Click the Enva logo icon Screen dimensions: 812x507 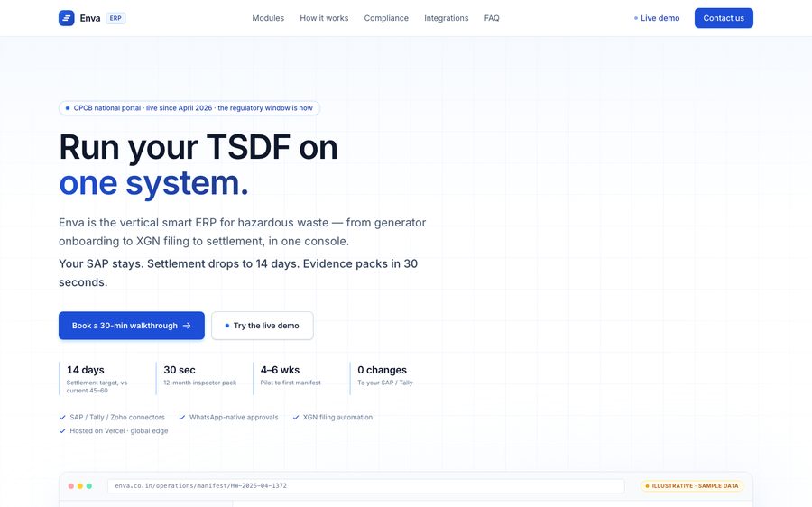point(66,18)
